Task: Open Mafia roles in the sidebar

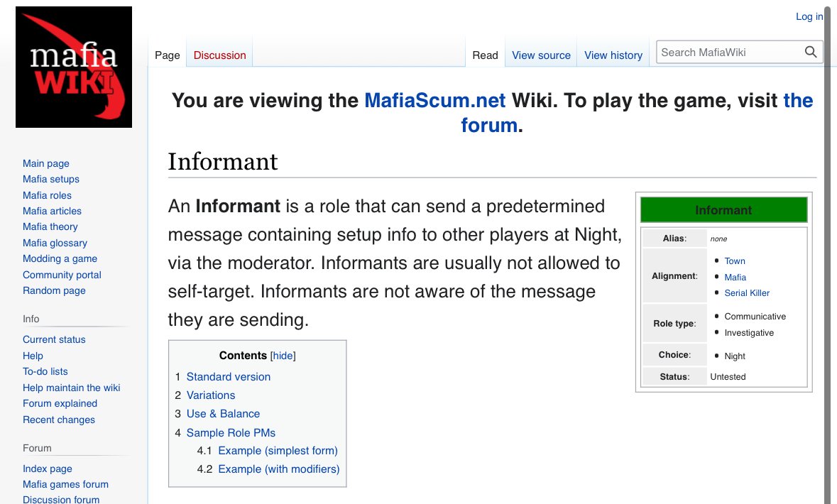Action: click(47, 195)
